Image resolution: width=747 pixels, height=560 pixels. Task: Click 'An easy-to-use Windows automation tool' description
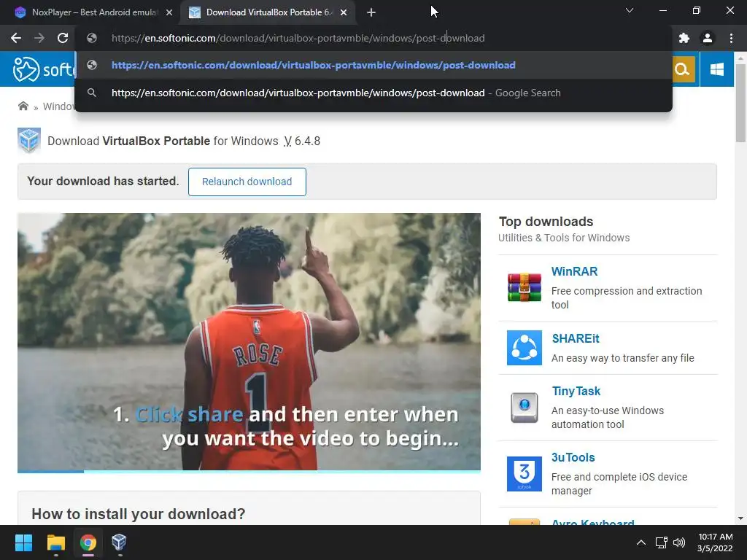point(608,417)
